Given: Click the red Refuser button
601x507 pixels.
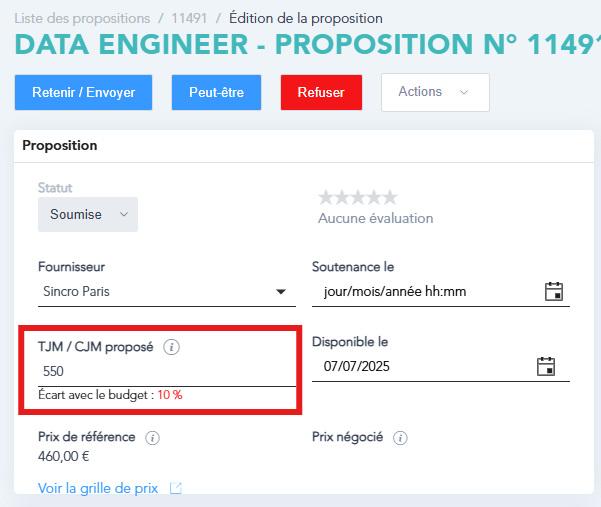Looking at the screenshot, I should point(321,92).
